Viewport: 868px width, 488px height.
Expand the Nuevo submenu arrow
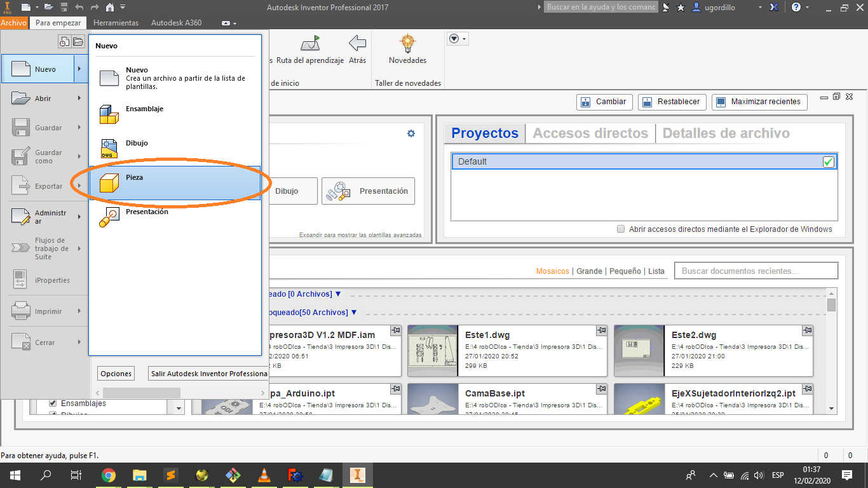pos(79,69)
